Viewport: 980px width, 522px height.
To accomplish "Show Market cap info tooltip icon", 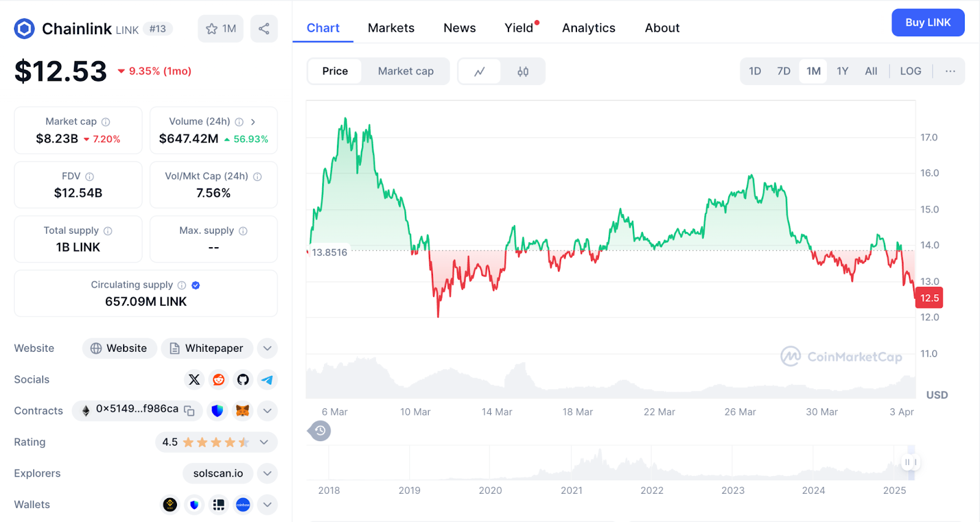I will coord(106,122).
